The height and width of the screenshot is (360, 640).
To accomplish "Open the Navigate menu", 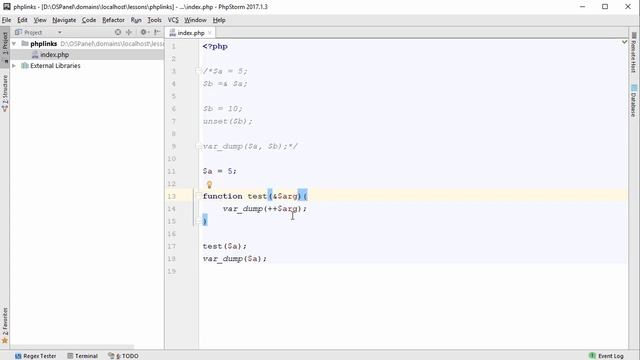I will coord(64,20).
